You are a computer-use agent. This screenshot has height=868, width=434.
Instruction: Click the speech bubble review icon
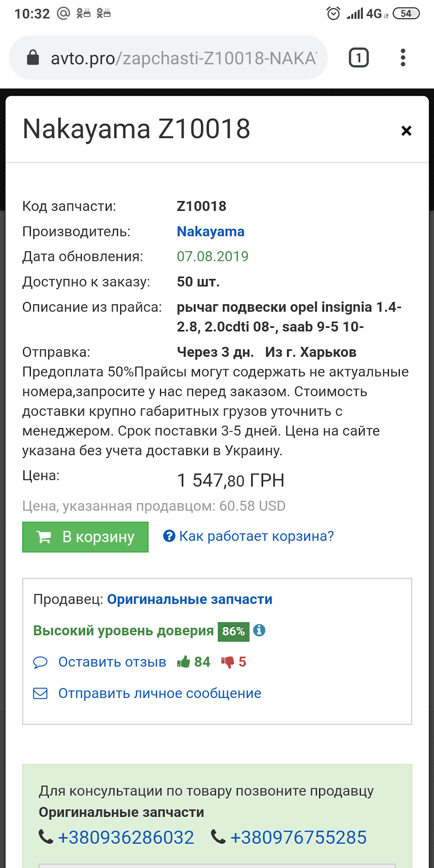[40, 662]
